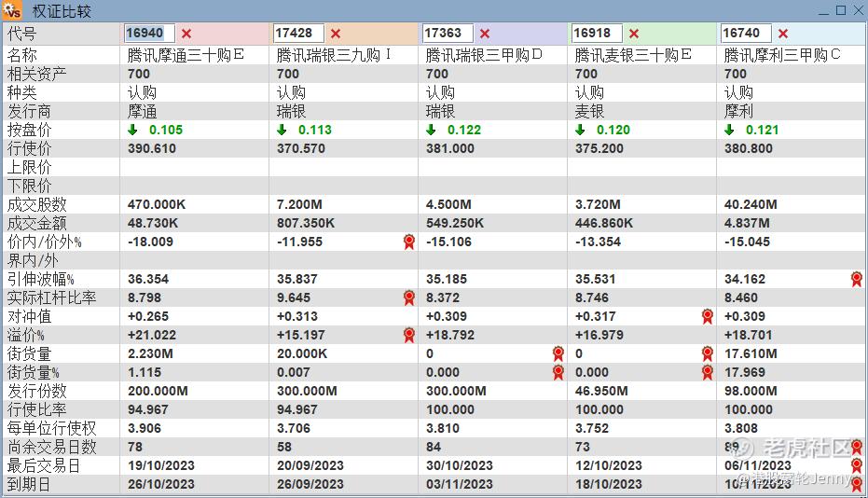Click issuer 麦银 cell
The image size is (868, 498).
click(x=589, y=111)
